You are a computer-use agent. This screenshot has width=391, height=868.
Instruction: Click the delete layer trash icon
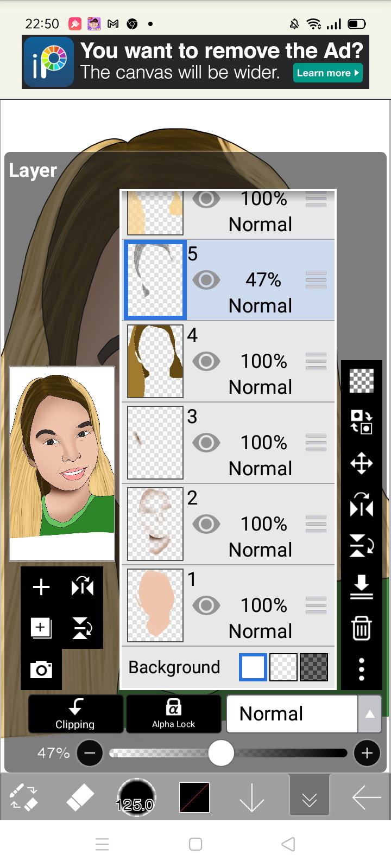[x=361, y=628]
